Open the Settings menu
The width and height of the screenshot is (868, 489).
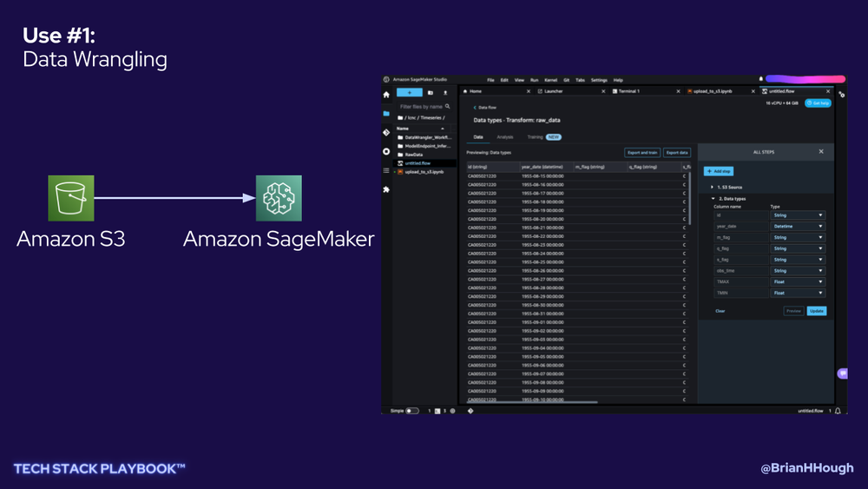(599, 80)
